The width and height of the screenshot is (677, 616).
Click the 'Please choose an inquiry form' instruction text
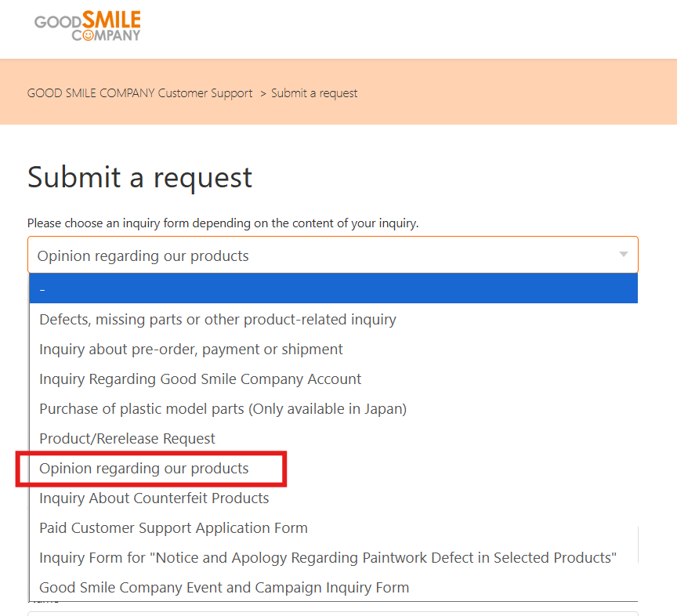click(x=223, y=223)
